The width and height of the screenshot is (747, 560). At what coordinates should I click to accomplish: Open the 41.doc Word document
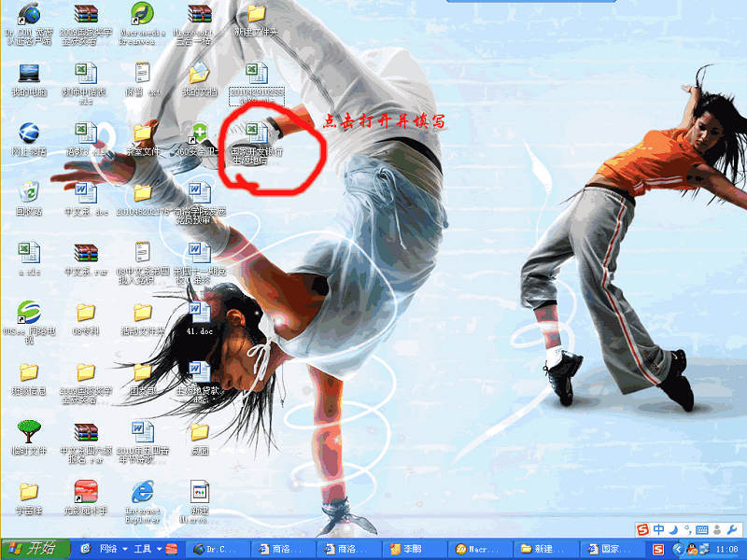(199, 313)
